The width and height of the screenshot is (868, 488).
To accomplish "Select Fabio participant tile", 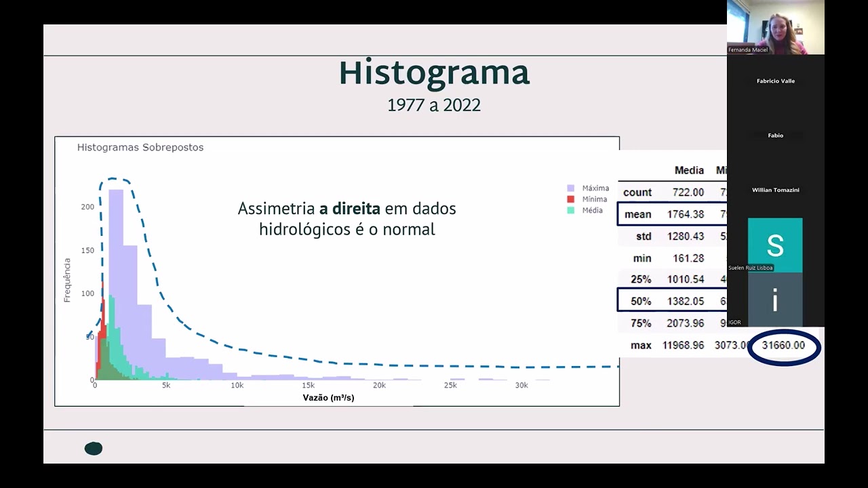I will tap(776, 136).
